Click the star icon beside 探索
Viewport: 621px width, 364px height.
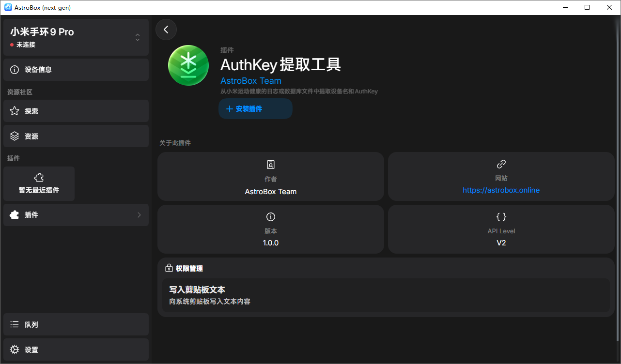click(x=15, y=111)
